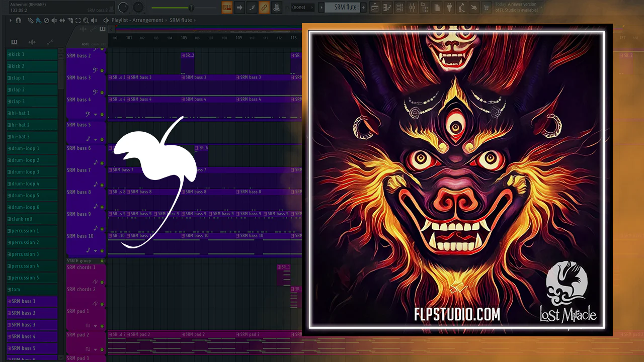Toggle mute dot on SRM bass 7 track
644x362 pixels.
(x=102, y=185)
